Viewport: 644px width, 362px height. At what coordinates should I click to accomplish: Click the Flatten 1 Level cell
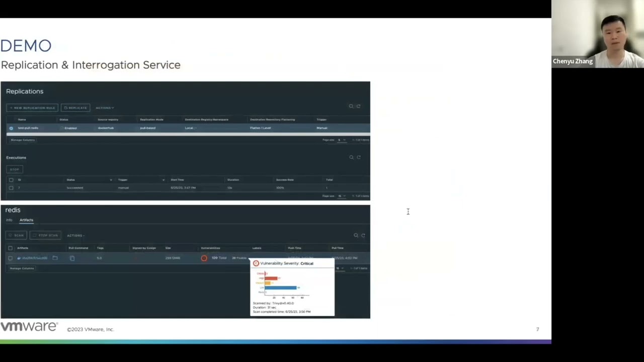tap(260, 128)
